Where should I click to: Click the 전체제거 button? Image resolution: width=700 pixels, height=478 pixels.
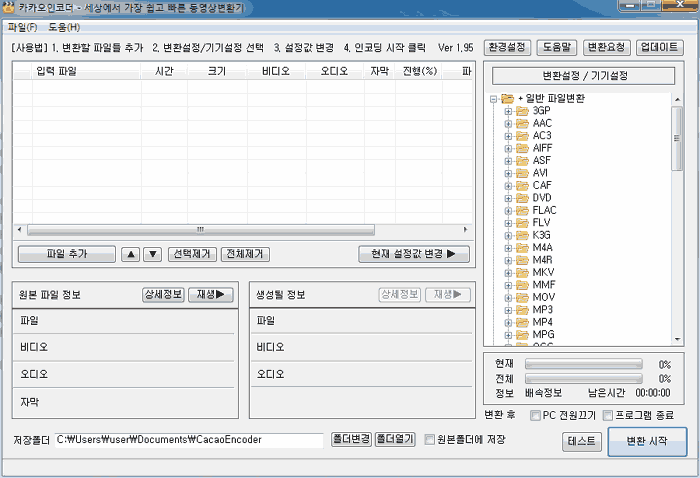point(245,254)
